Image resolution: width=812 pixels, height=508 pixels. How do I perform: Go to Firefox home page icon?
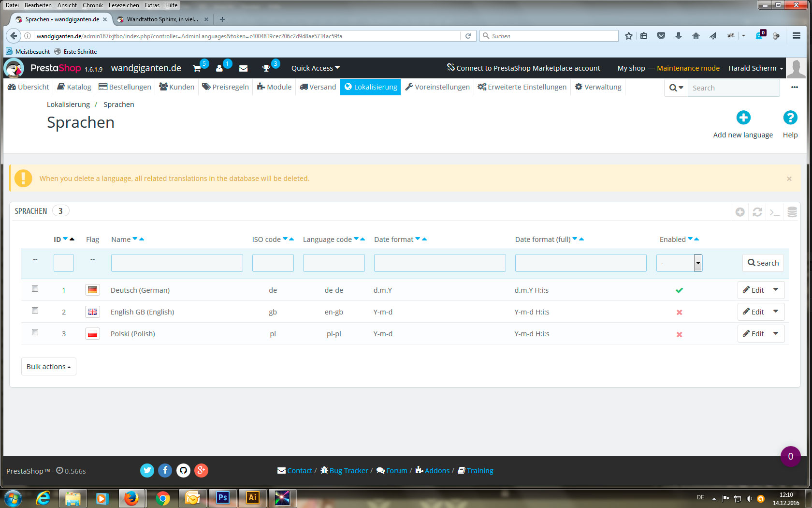[x=696, y=36]
